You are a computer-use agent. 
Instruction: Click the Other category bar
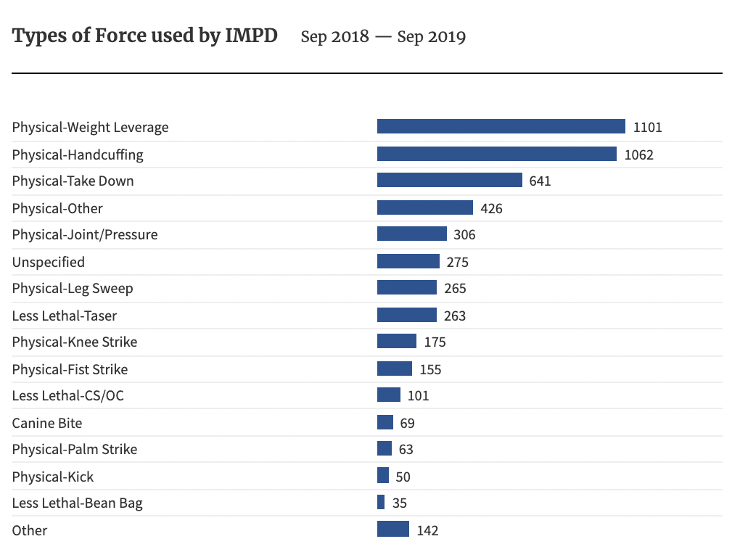pyautogui.click(x=393, y=530)
